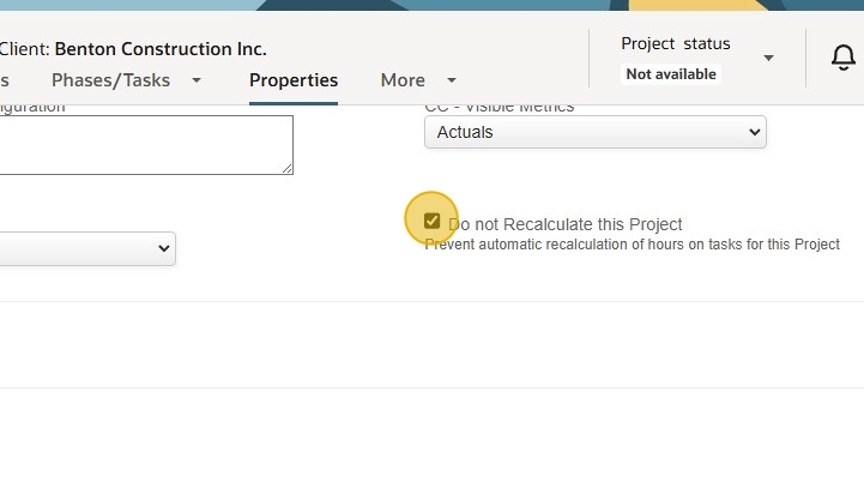The width and height of the screenshot is (864, 482).
Task: Click the Benton Construction Inc. client name
Action: click(160, 49)
